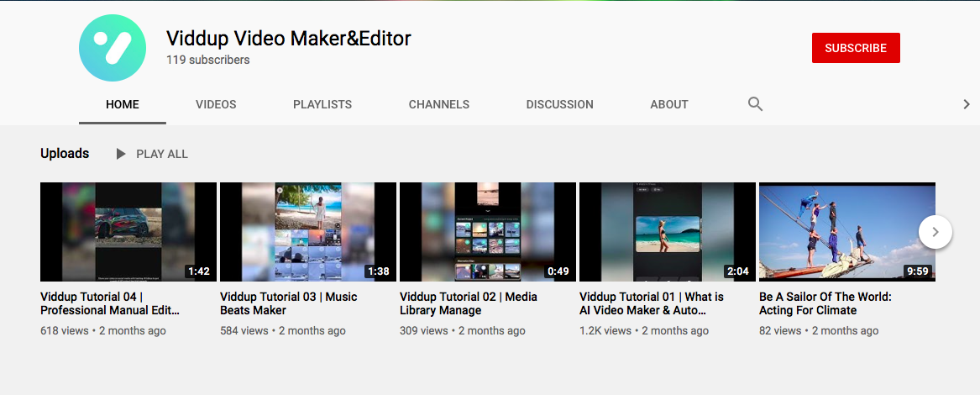This screenshot has width=980, height=395.
Task: Show more uploads with the carousel next arrow
Action: [x=935, y=232]
